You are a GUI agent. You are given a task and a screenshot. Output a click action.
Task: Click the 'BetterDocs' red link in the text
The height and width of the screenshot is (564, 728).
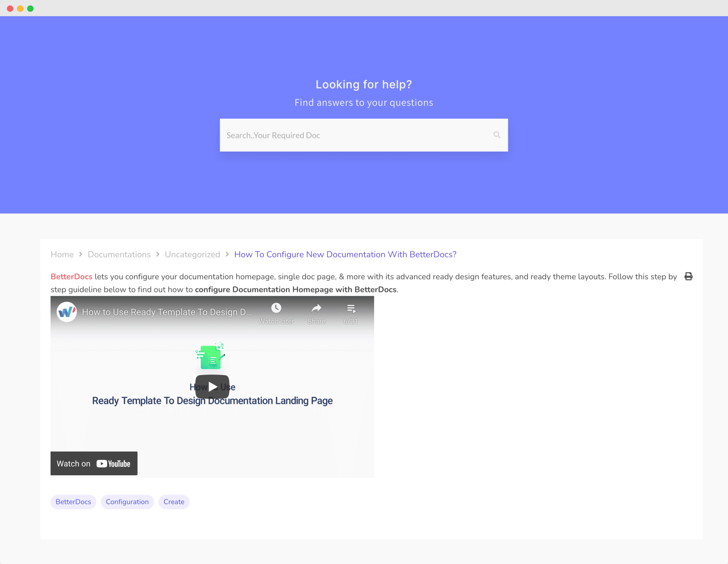pyautogui.click(x=71, y=276)
